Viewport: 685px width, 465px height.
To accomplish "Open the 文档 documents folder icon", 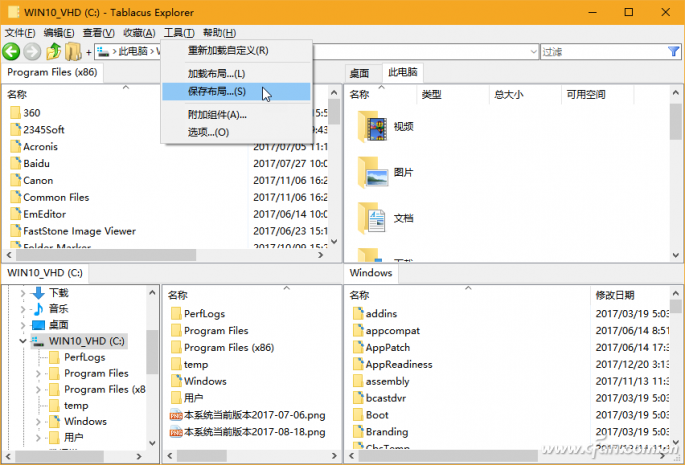I will tap(371, 219).
